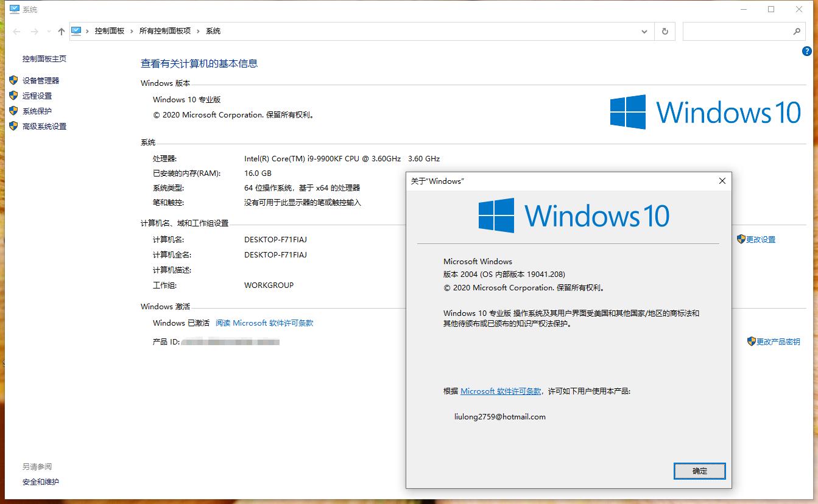Open 控制面板主页 link

(x=44, y=59)
